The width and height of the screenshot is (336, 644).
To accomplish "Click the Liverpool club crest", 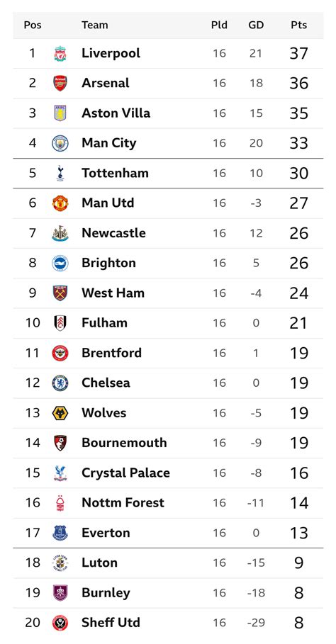I will point(60,54).
